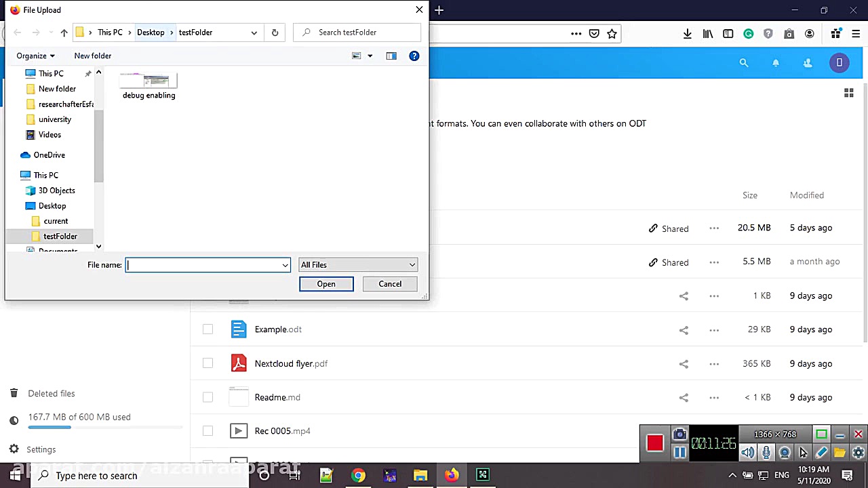
Task: Stop recording with the red square button
Action: coord(654,443)
